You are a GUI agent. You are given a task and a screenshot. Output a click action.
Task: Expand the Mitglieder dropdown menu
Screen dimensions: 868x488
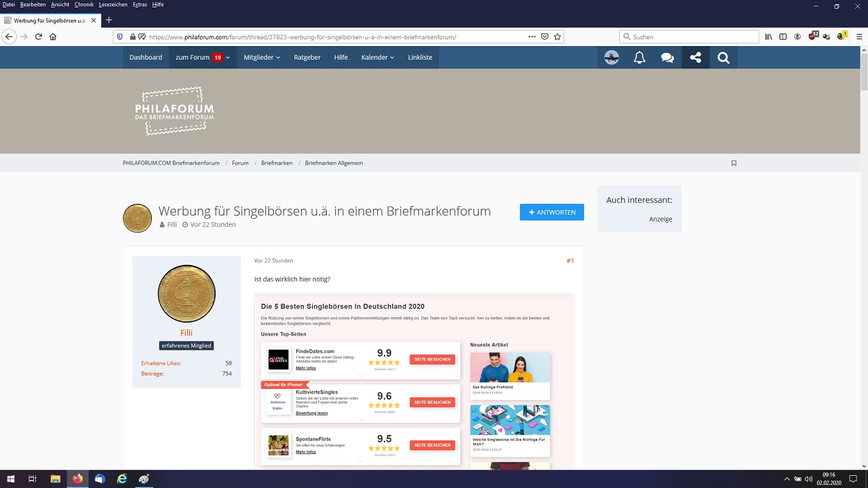[x=262, y=58]
